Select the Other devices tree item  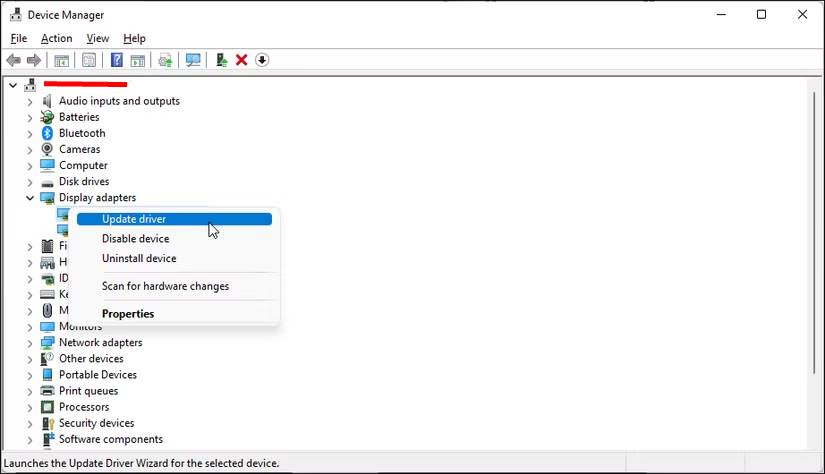[x=91, y=359]
